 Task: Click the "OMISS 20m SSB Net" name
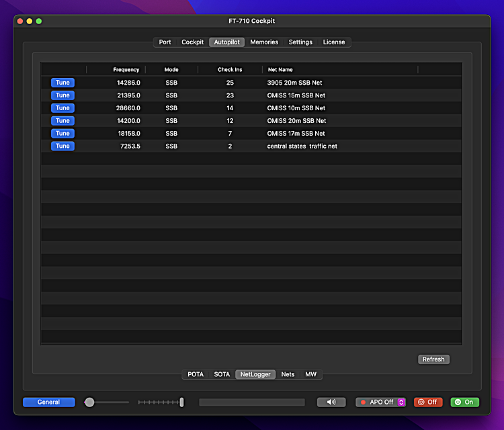[x=296, y=120]
